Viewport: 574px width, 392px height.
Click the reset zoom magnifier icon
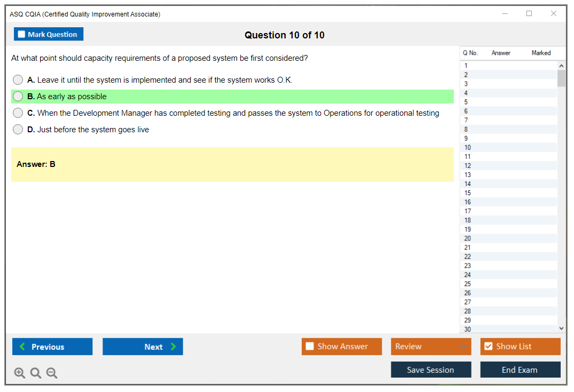pyautogui.click(x=36, y=373)
